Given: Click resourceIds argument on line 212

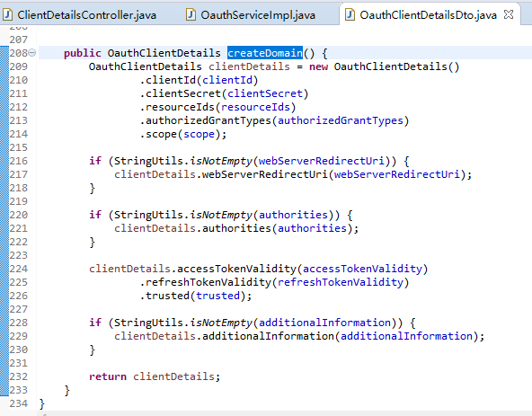Looking at the screenshot, I should point(255,107).
